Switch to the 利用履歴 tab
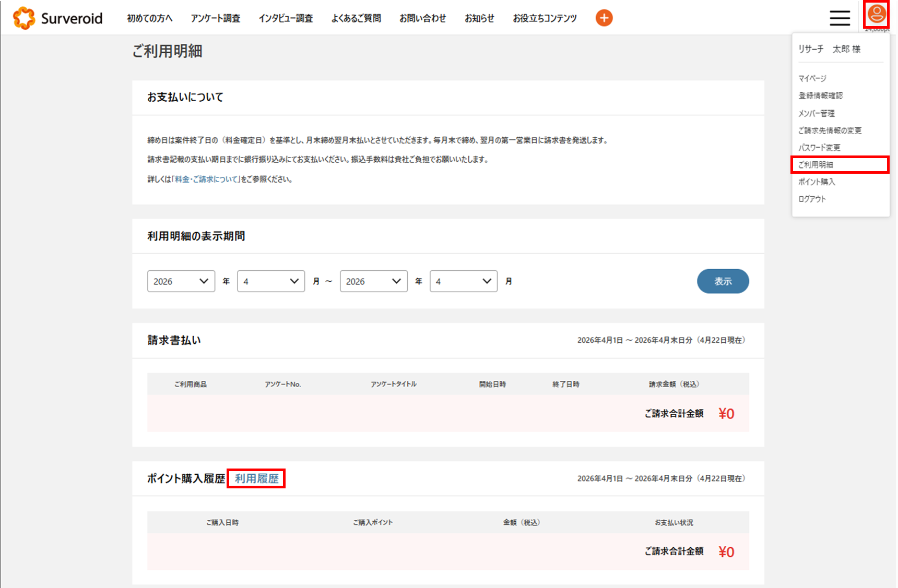The width and height of the screenshot is (898, 588). click(256, 478)
